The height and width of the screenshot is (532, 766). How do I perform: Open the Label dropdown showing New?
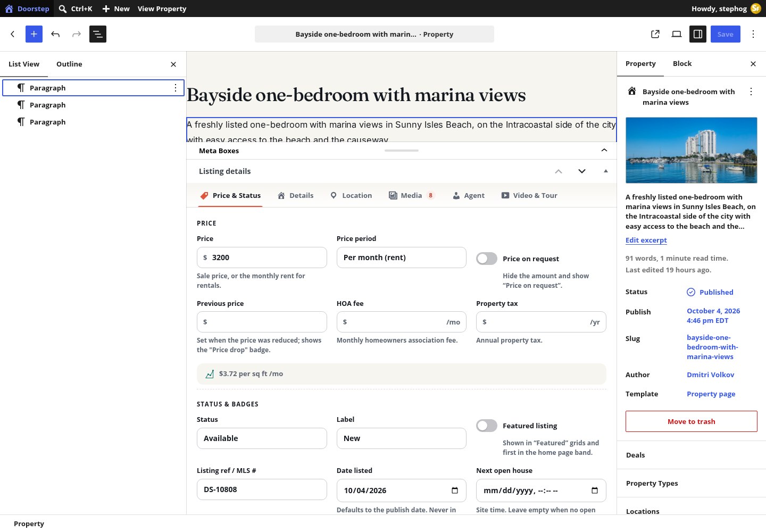coord(402,438)
